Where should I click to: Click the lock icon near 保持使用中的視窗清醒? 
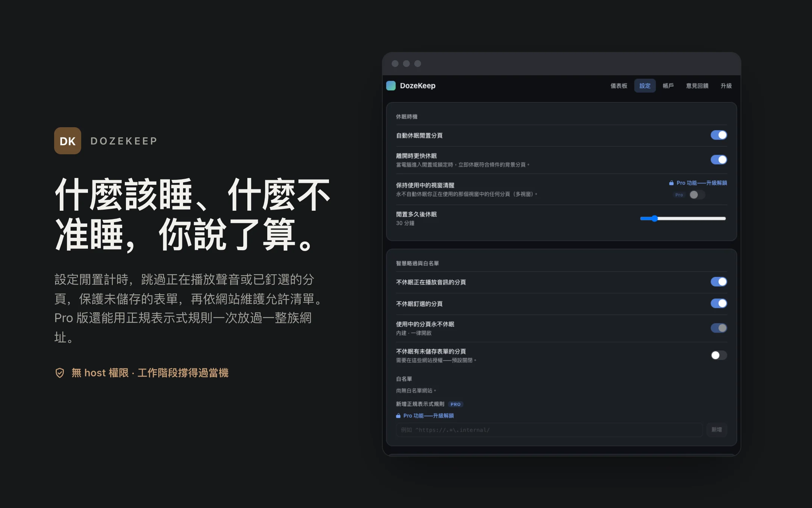point(671,183)
